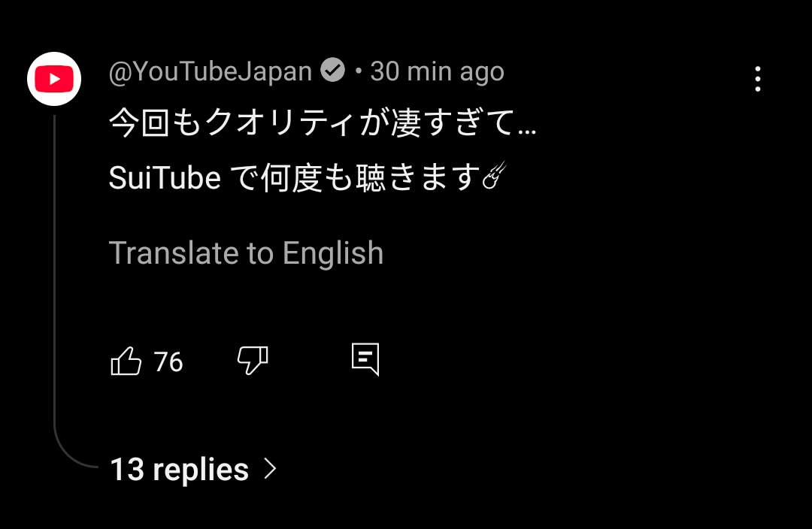Click the red play logo inside the avatar
The image size is (812, 529).
point(54,79)
